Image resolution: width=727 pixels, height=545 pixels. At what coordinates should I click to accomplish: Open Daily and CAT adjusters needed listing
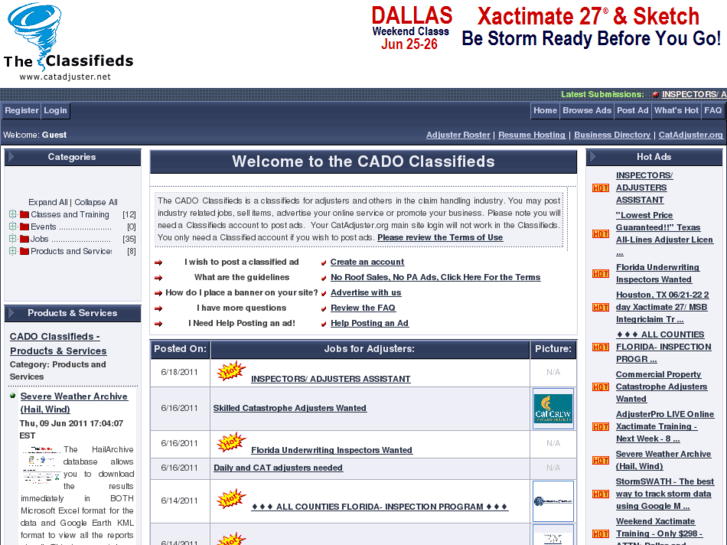click(278, 468)
